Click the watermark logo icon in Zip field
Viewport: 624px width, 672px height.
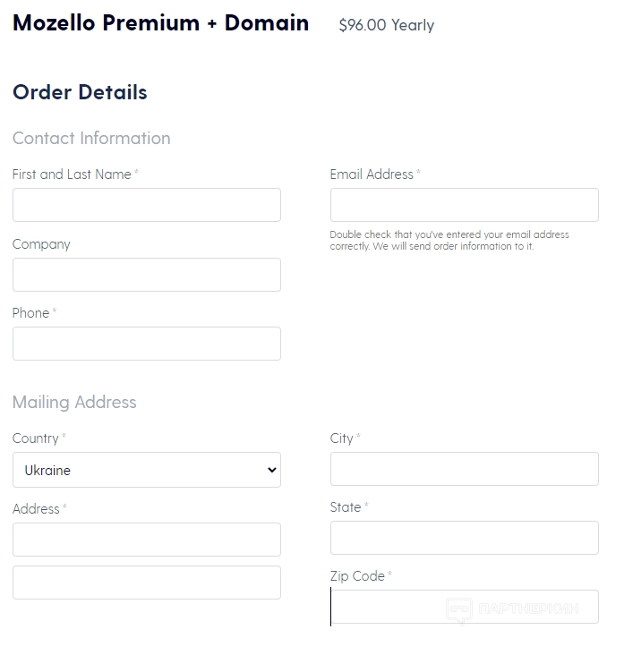[459, 609]
